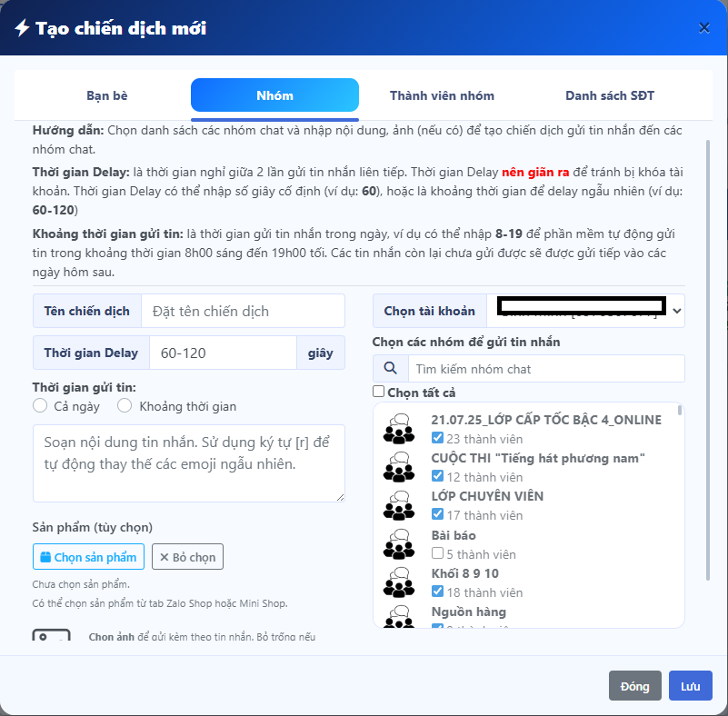Go to the Danh sách SĐT tab

tap(609, 95)
